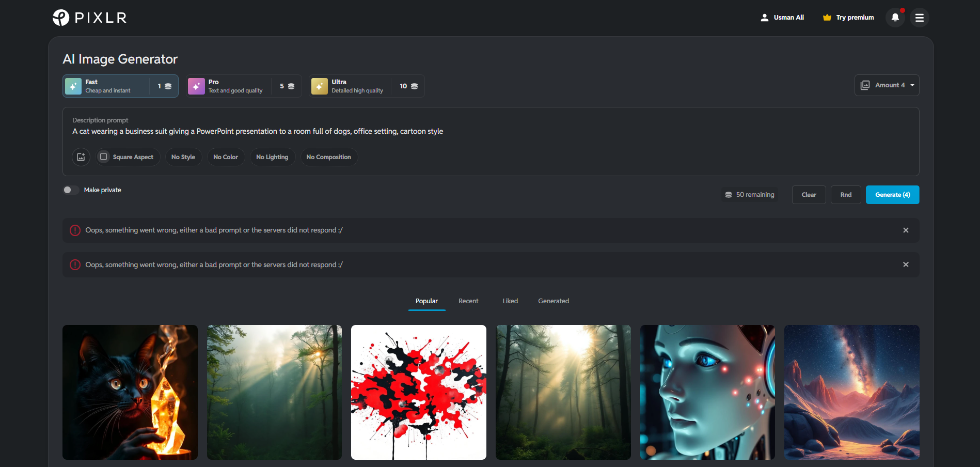Open the hamburger menu
This screenshot has width=980, height=467.
[x=920, y=17]
